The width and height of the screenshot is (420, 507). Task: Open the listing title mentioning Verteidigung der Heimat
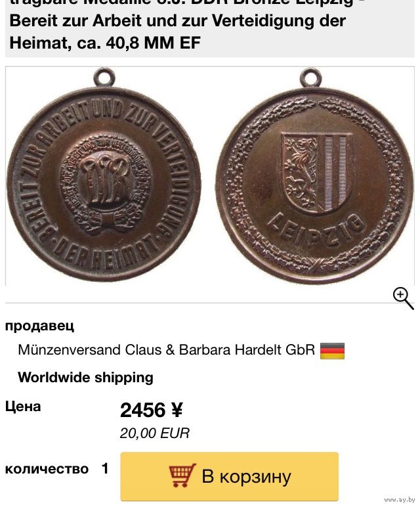[x=178, y=26]
